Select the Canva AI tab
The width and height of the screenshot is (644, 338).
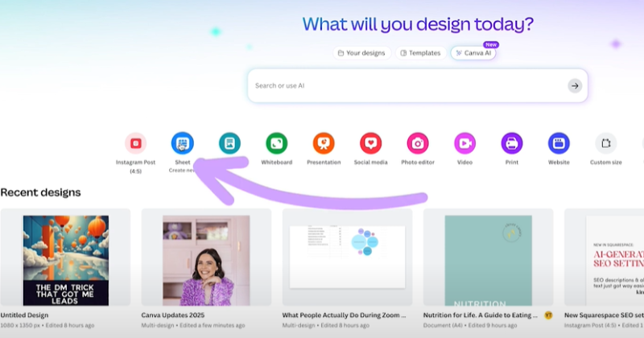tap(473, 53)
